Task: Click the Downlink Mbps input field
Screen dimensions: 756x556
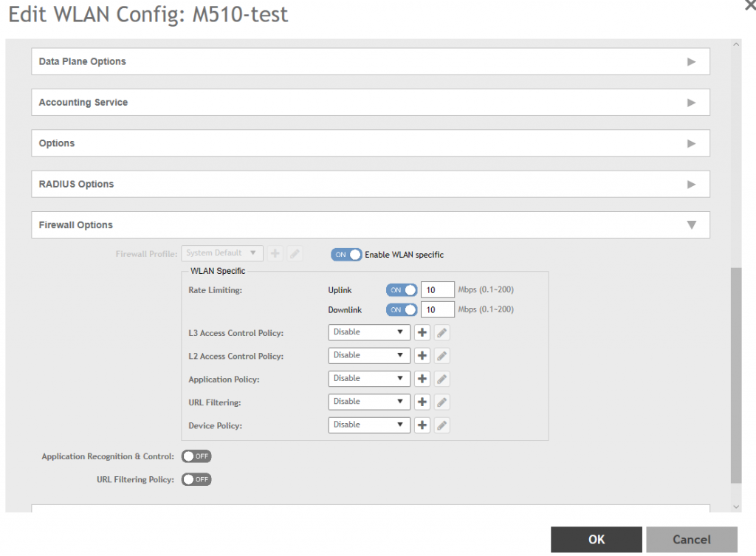Action: [x=437, y=310]
